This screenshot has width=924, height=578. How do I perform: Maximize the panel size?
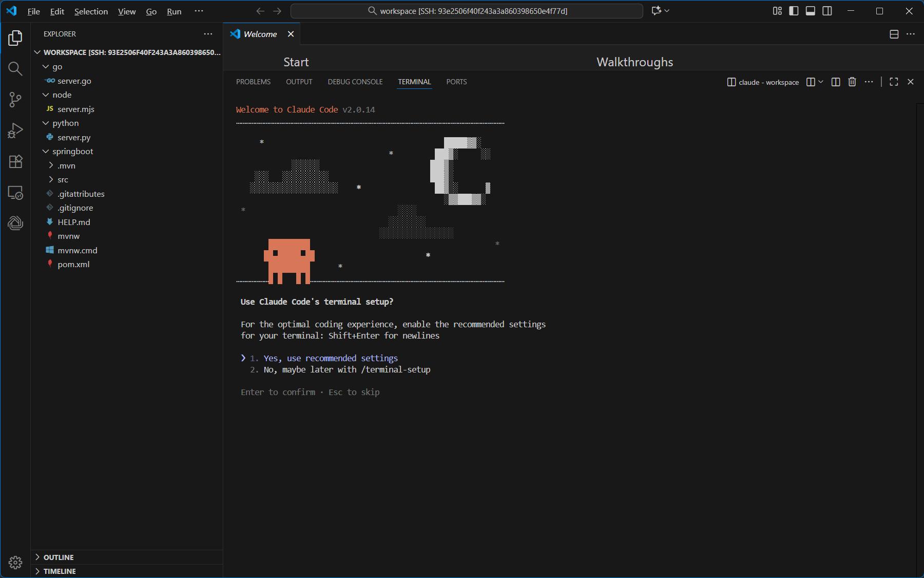(x=894, y=82)
